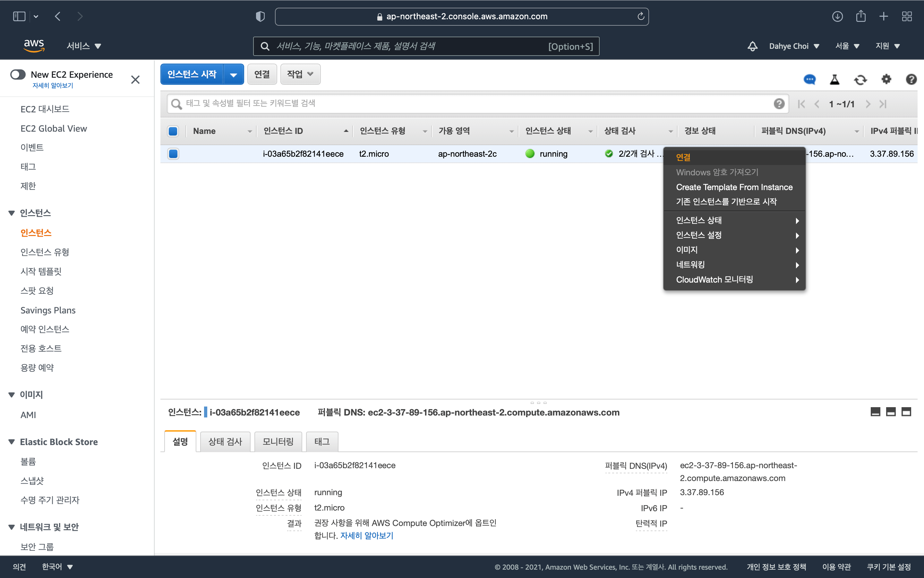Open a new browser tab
This screenshot has width=924, height=578.
[884, 16]
